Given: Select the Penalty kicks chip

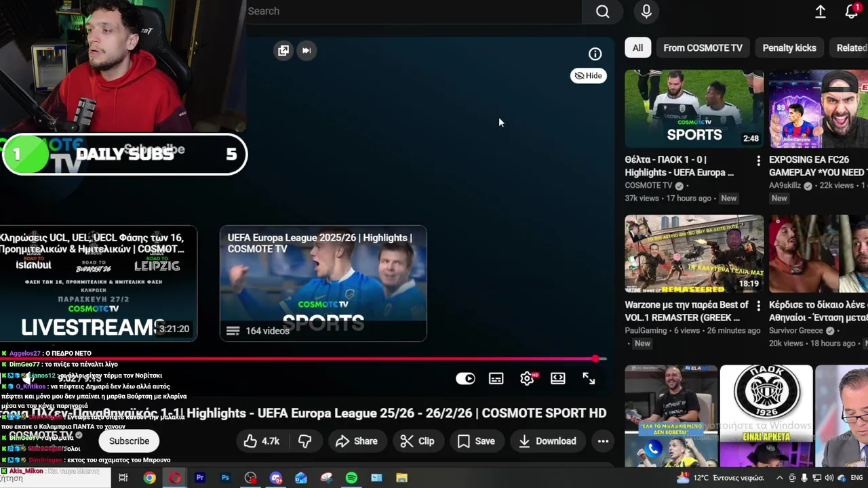Looking at the screenshot, I should 789,48.
